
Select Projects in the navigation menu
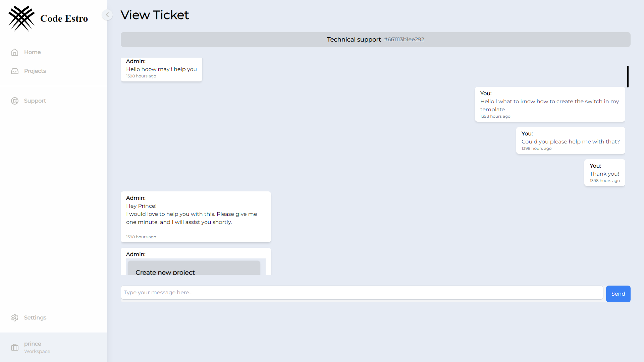point(35,71)
